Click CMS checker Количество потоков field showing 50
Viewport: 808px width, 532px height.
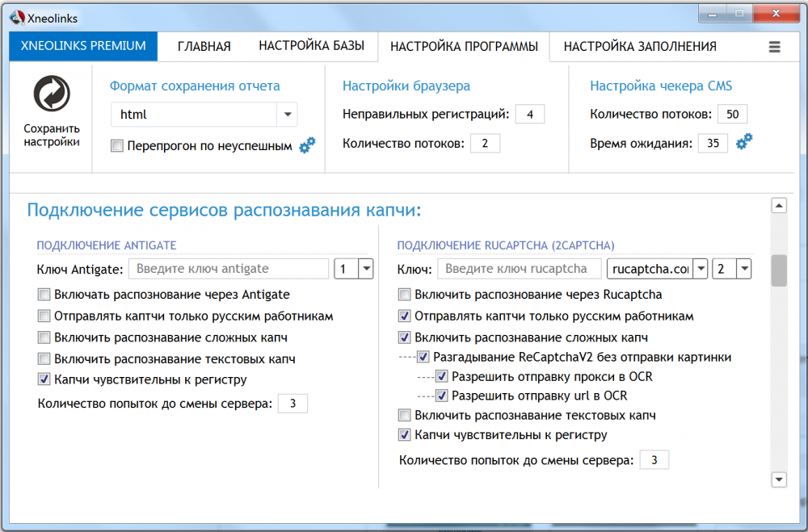tap(732, 115)
